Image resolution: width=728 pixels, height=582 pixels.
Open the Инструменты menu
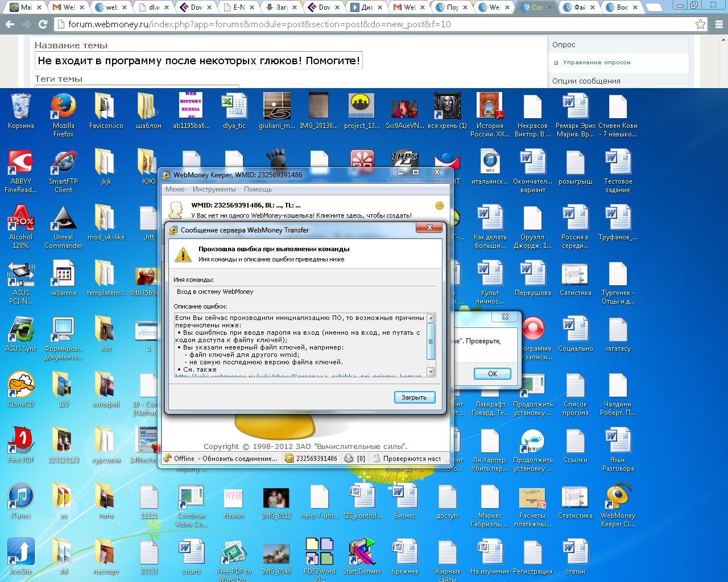pos(214,189)
